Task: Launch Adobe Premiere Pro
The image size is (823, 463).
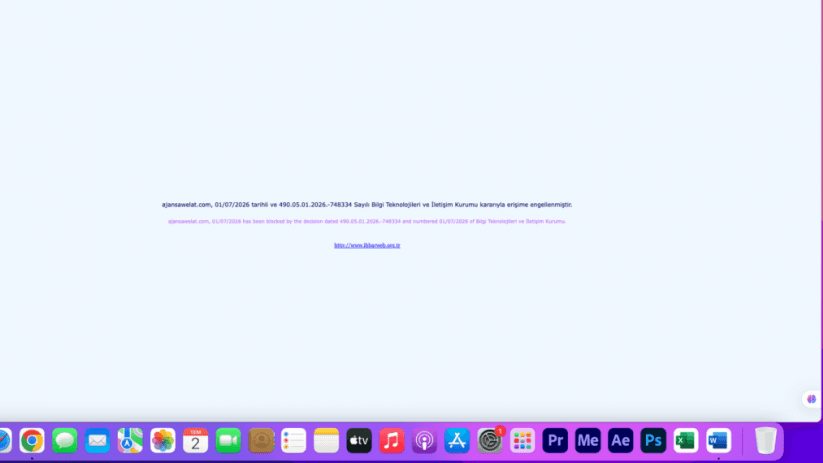Action: coord(555,440)
